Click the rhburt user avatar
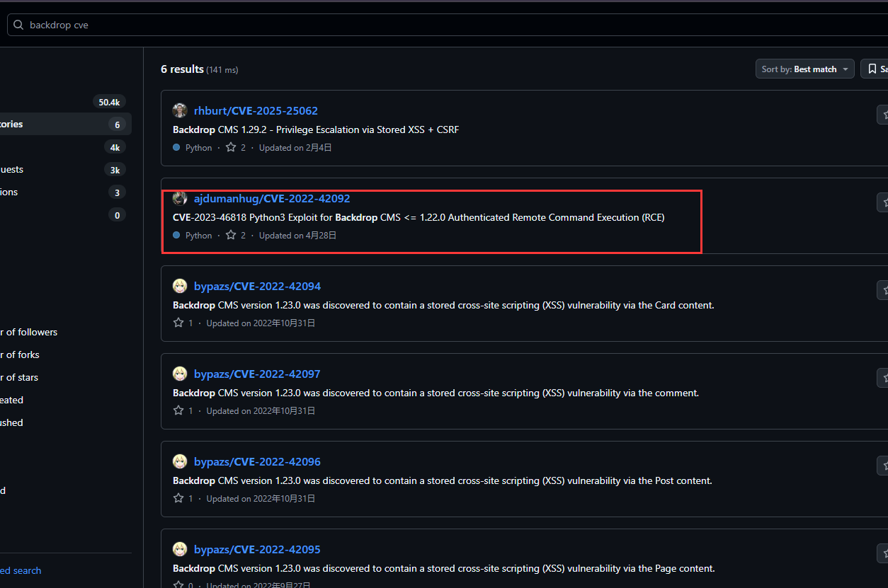 coord(180,110)
